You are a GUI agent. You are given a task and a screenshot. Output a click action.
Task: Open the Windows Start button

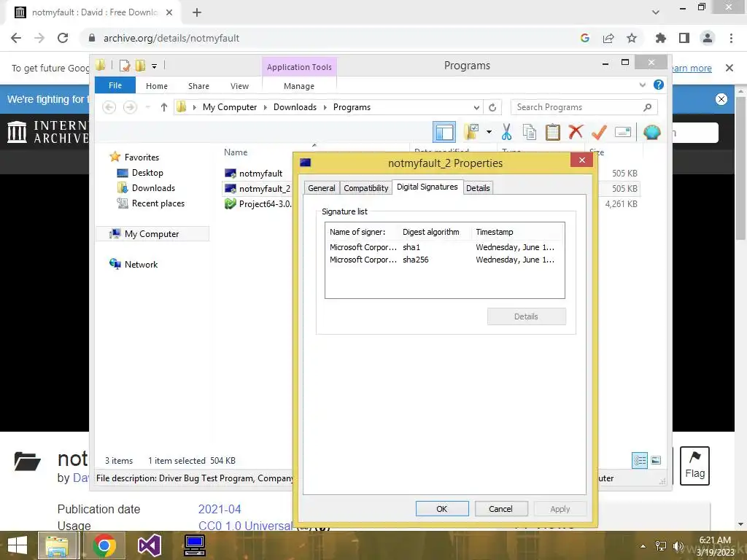click(18, 545)
